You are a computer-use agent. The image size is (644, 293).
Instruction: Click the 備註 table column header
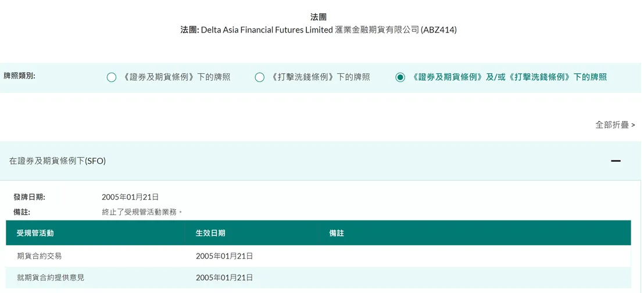point(337,233)
